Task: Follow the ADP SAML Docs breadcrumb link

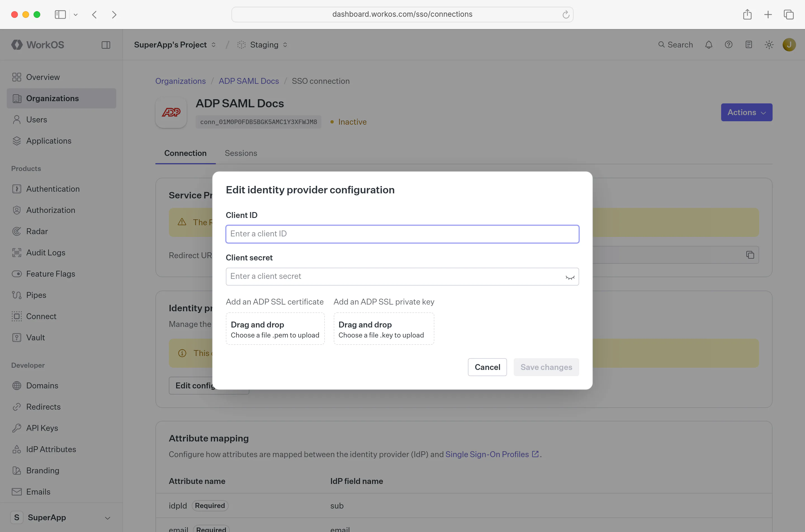Action: 249,81
